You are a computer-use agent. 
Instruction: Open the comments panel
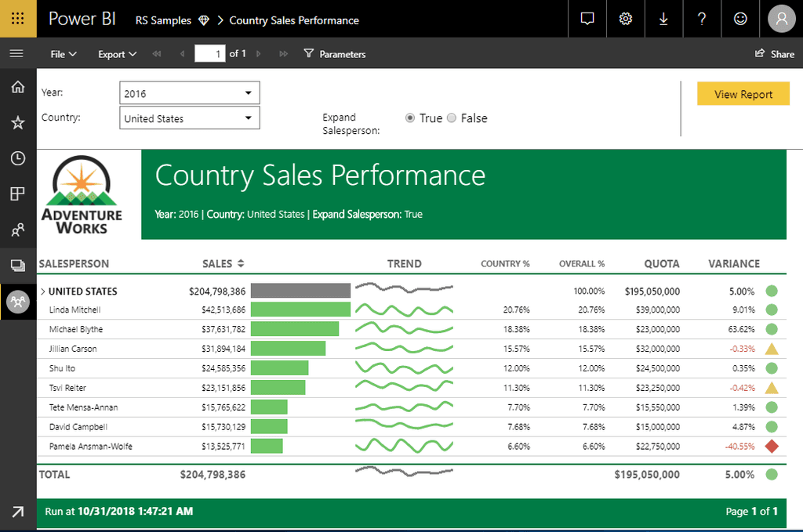(587, 19)
